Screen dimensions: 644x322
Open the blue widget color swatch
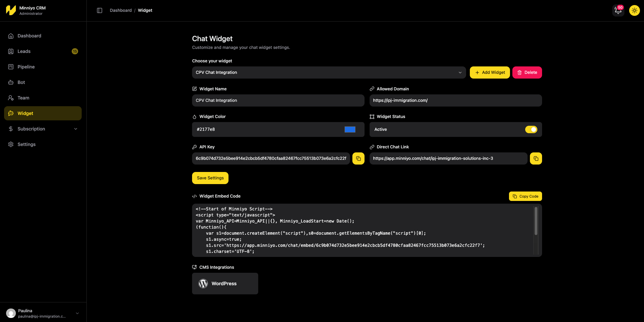(350, 129)
